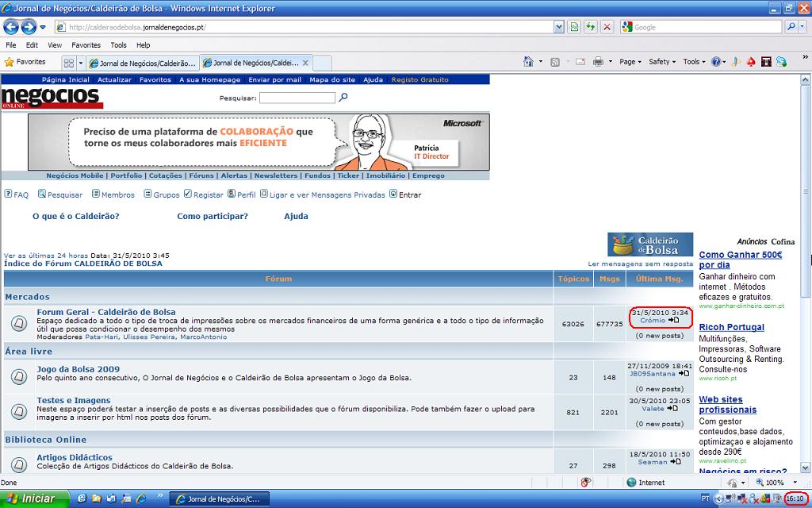Viewport: 812px width, 508px height.
Task: Expand the Quick Tabs dropdown arrow
Action: [x=81, y=63]
